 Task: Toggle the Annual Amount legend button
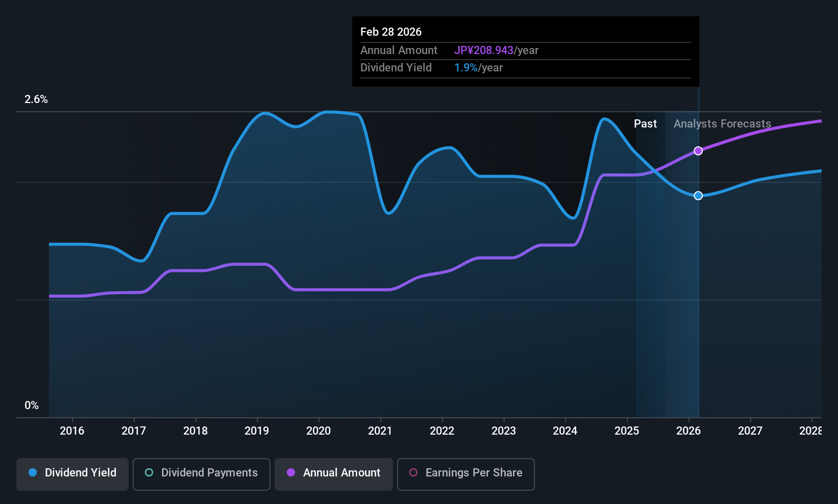click(334, 474)
